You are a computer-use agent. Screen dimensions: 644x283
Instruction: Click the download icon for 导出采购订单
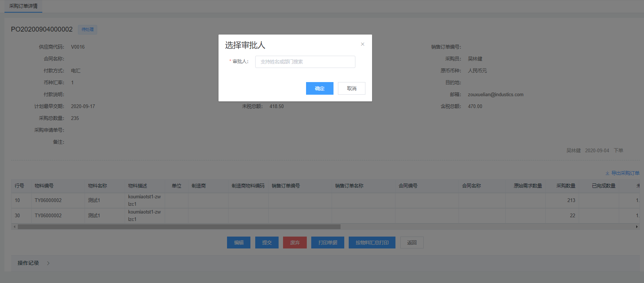pos(607,173)
